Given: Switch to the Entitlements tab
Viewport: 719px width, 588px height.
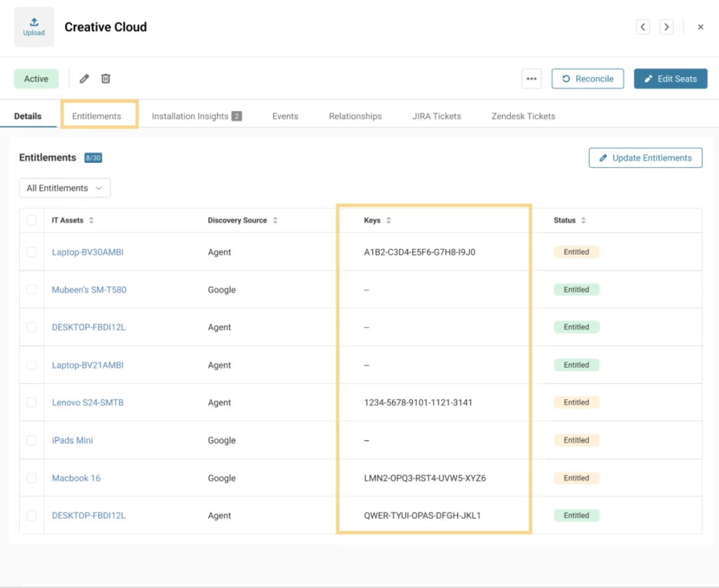Looking at the screenshot, I should click(x=97, y=116).
